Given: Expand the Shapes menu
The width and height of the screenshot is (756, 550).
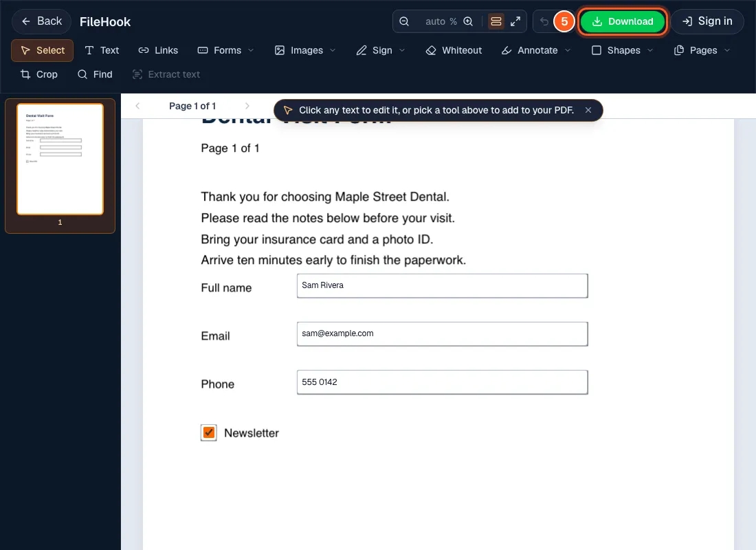Looking at the screenshot, I should coord(623,51).
